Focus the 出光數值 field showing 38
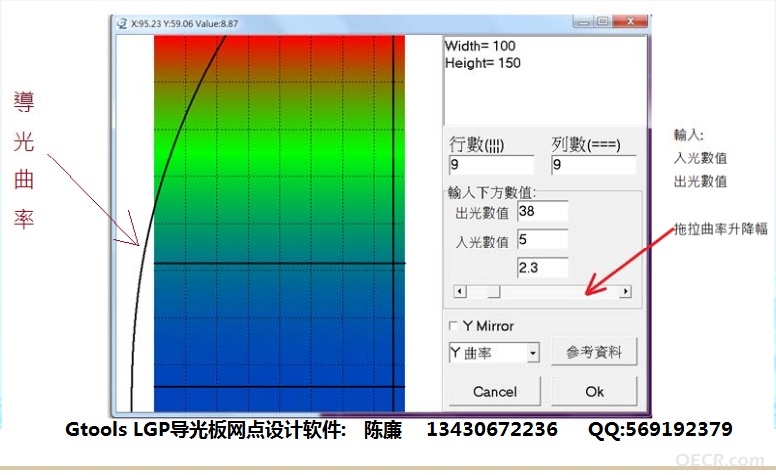 (542, 211)
